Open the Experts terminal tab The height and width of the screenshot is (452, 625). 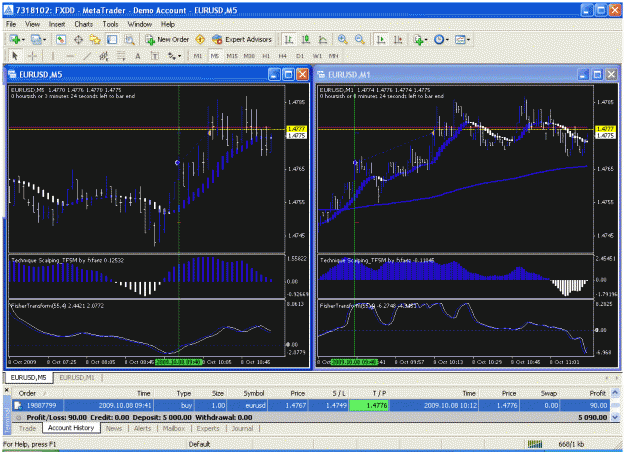[x=208, y=428]
